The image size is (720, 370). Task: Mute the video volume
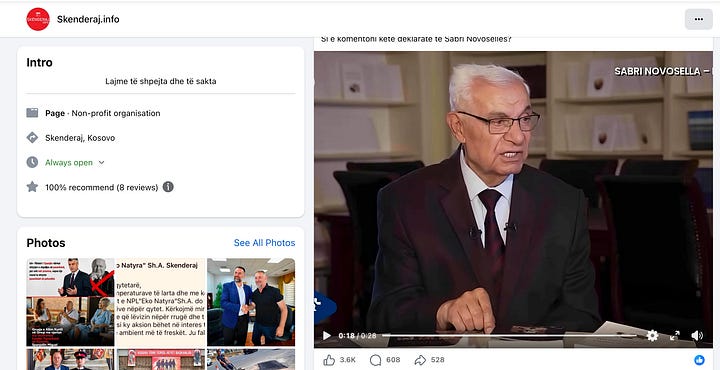coord(697,336)
